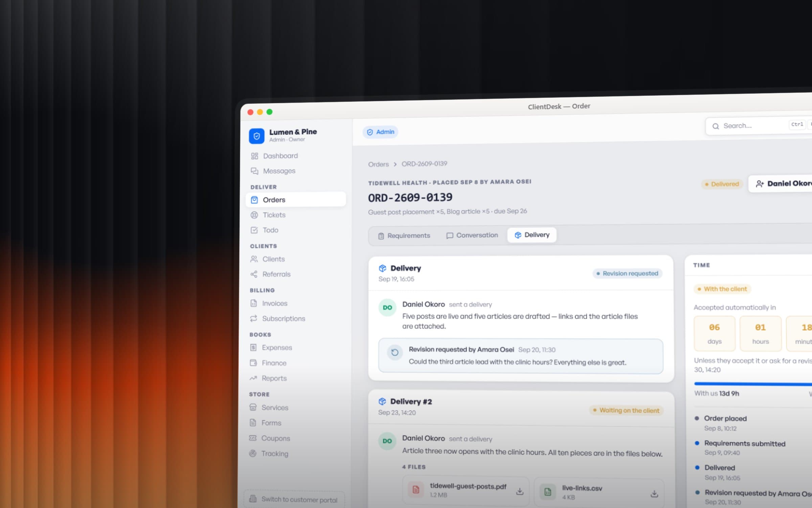Click the 06 days countdown box

[x=715, y=334]
